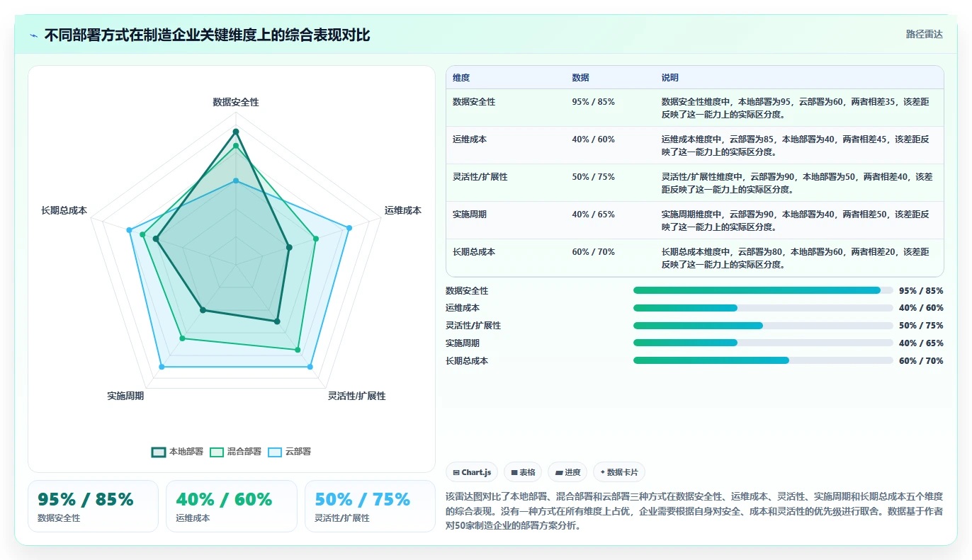
Task: Click the 长期总成本 radar axis label
Action: click(x=64, y=210)
